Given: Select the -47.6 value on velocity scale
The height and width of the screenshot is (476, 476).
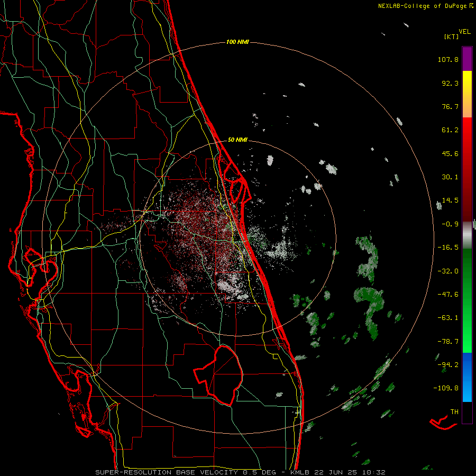Looking at the screenshot, I should (448, 295).
